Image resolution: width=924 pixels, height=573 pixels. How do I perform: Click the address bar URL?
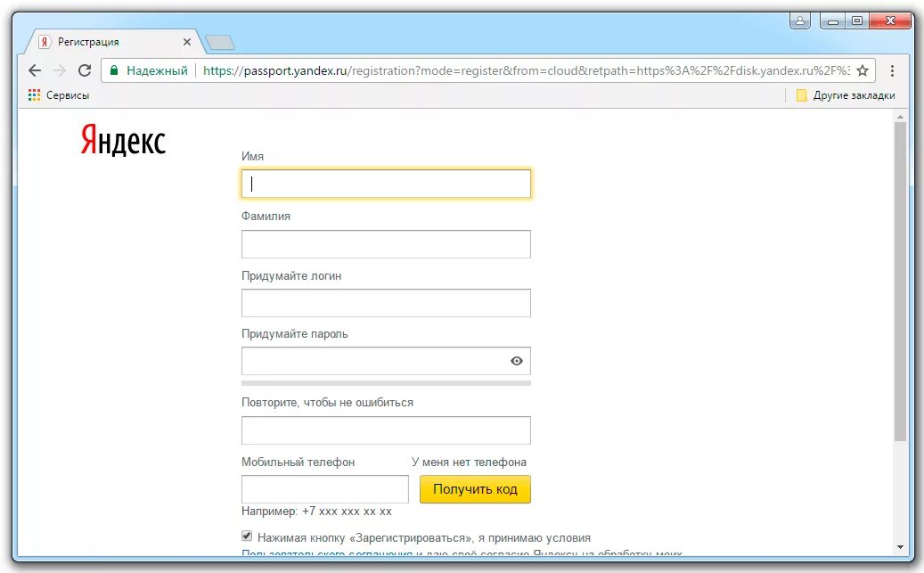[x=526, y=70]
